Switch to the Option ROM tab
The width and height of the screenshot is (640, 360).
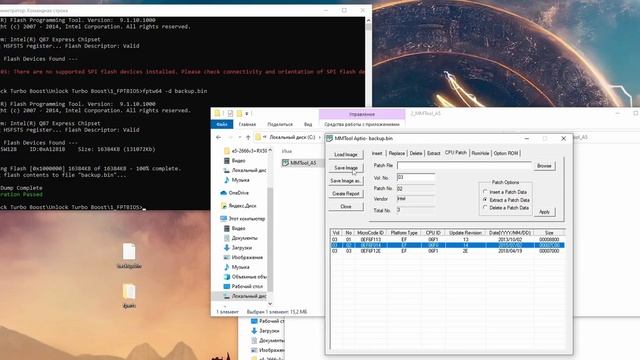[x=506, y=153]
